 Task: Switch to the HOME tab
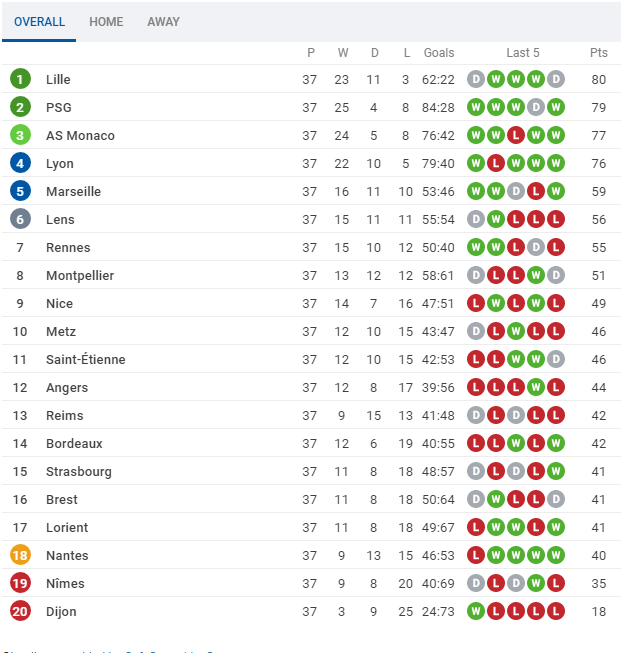[x=106, y=21]
